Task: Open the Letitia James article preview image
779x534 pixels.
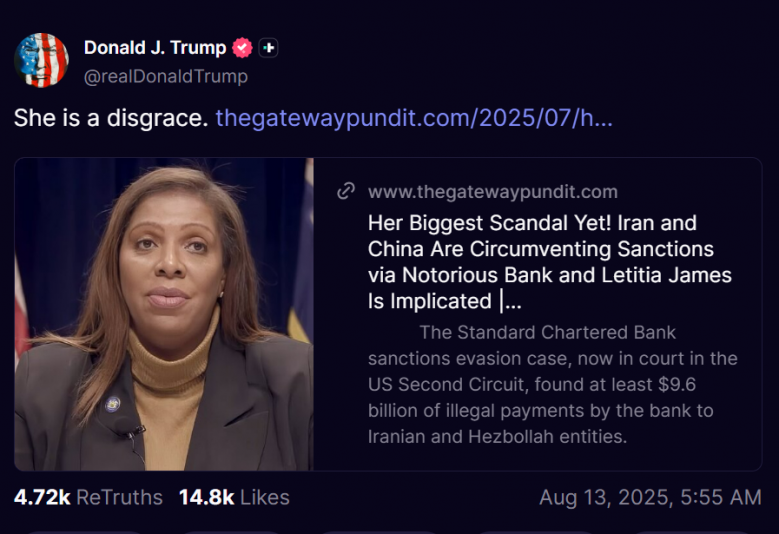Action: click(164, 314)
